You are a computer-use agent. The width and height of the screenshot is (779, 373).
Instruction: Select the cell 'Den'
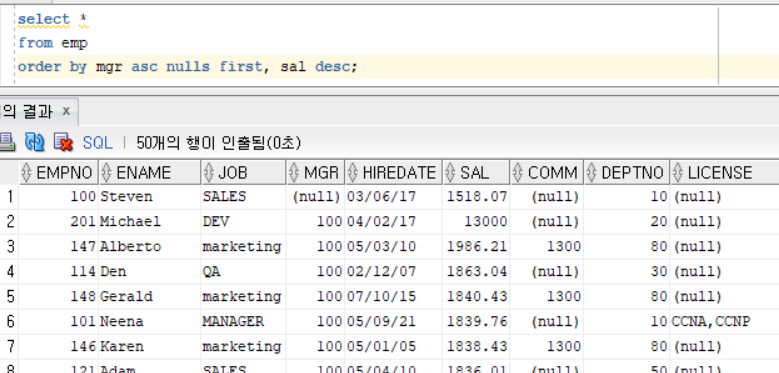click(150, 272)
